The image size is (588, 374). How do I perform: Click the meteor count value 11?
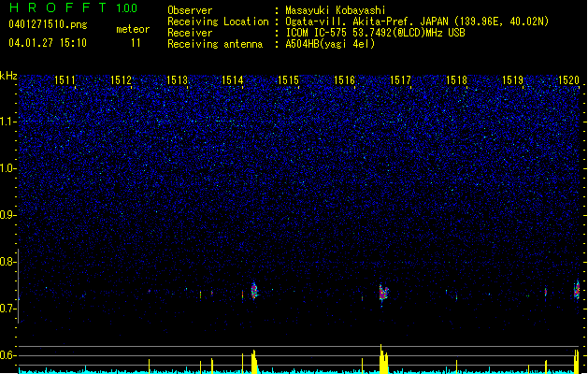[136, 43]
